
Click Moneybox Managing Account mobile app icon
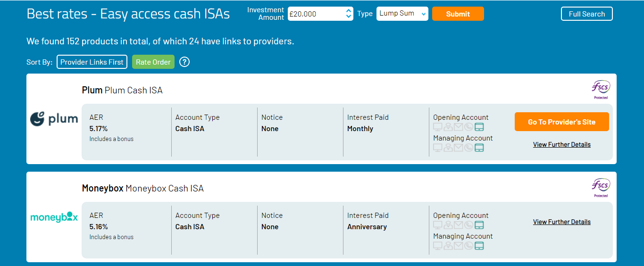click(x=479, y=246)
